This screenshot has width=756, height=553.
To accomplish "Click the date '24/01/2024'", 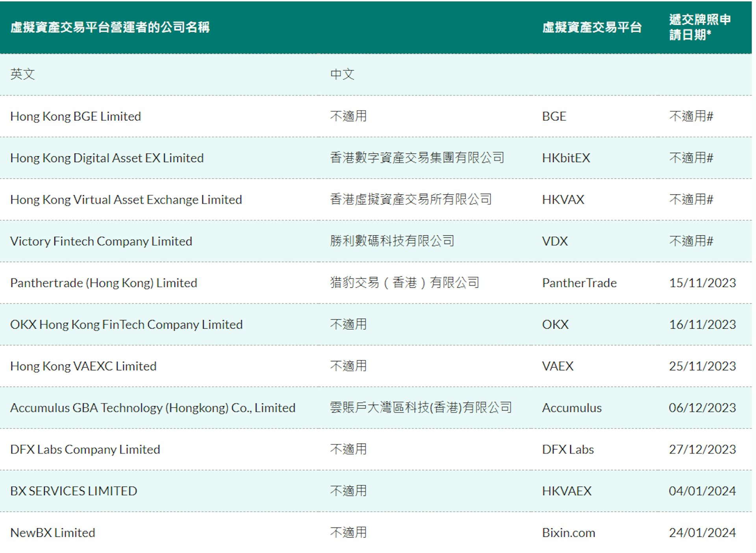I will pos(702,533).
